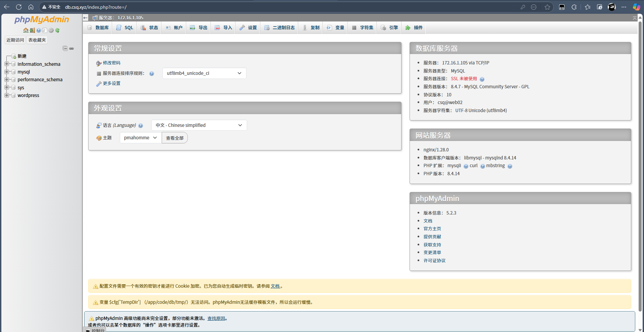Open the browser profile avatar
The width and height of the screenshot is (644, 332).
(612, 7)
